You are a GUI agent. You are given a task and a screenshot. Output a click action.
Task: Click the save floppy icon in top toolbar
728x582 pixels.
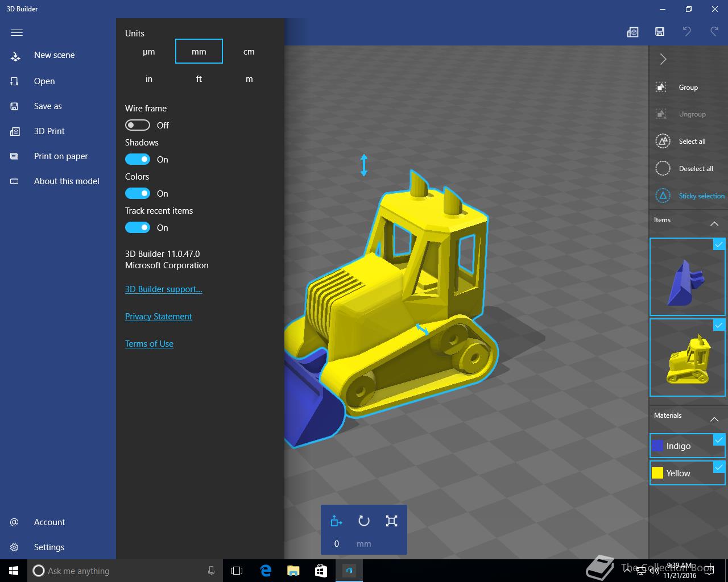(660, 32)
